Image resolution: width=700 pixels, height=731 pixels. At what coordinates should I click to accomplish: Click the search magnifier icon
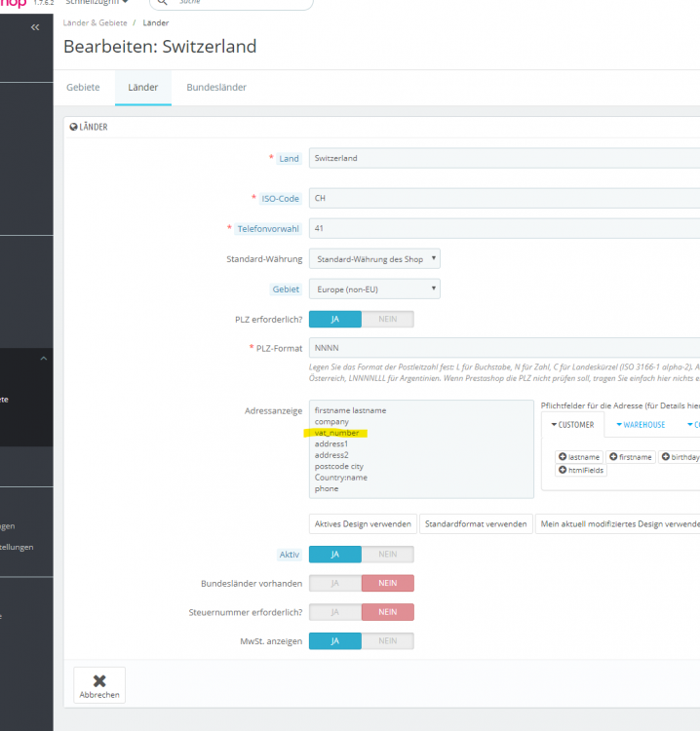[163, 3]
